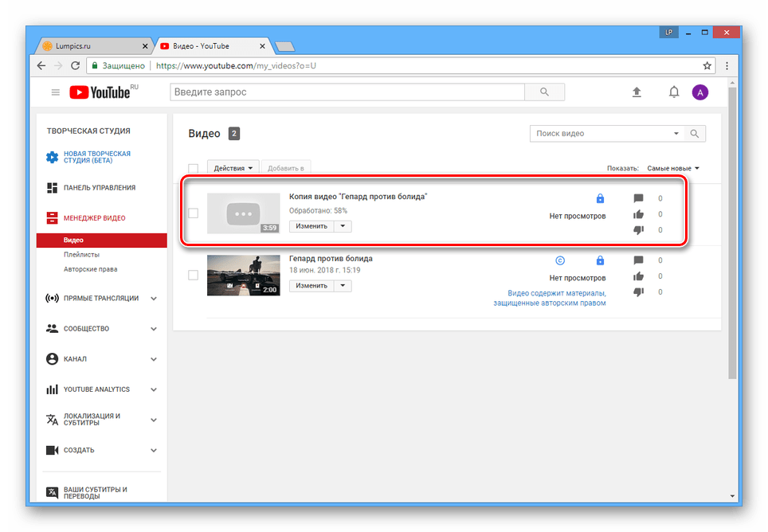Tick checkbox for Копия видео row
Image resolution: width=768 pixels, height=532 pixels.
coord(193,213)
